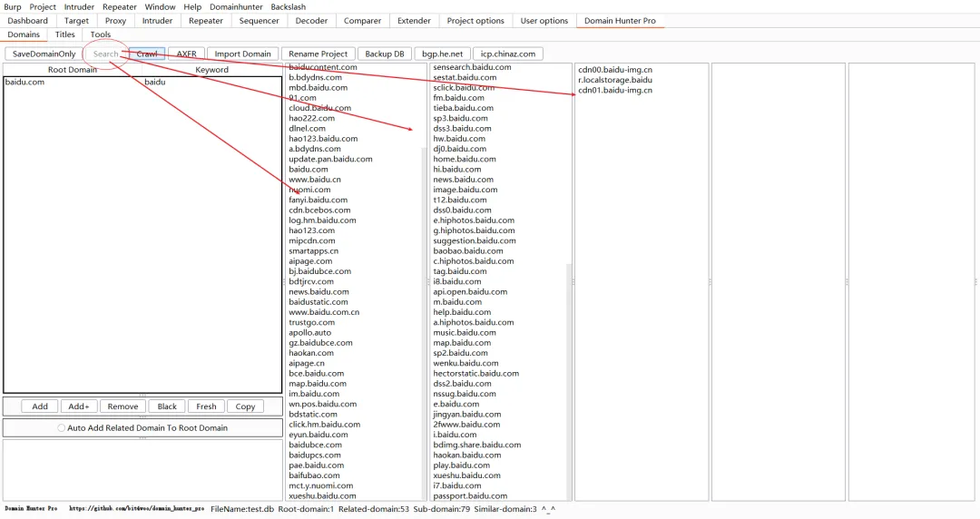The height and width of the screenshot is (519, 980).
Task: Click the AXFR button
Action: click(x=186, y=54)
